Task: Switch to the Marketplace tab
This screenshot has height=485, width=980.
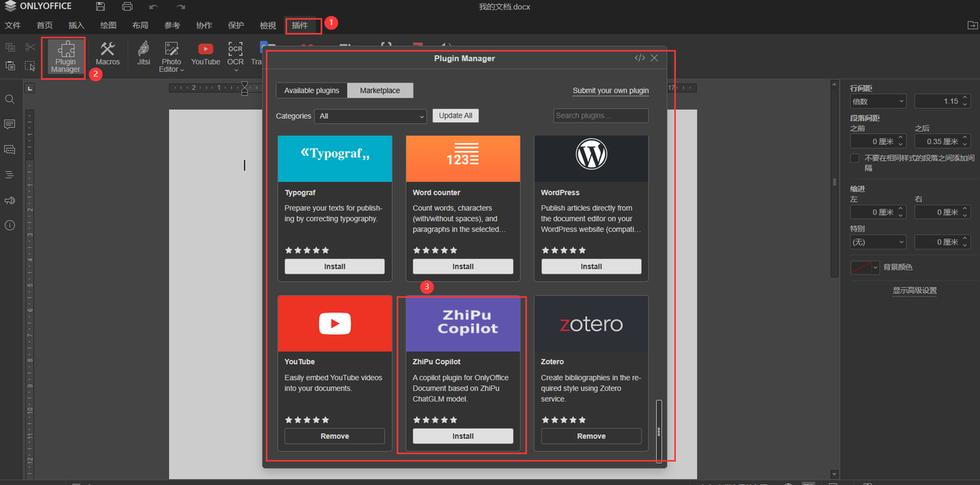Action: [x=380, y=90]
